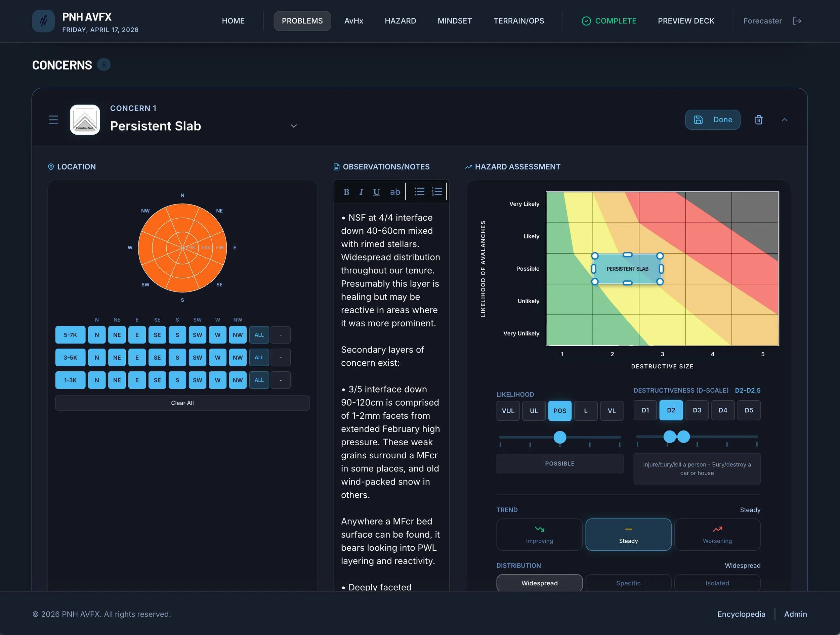Click the logout icon next to Forecaster
The image size is (840, 635).
point(797,21)
